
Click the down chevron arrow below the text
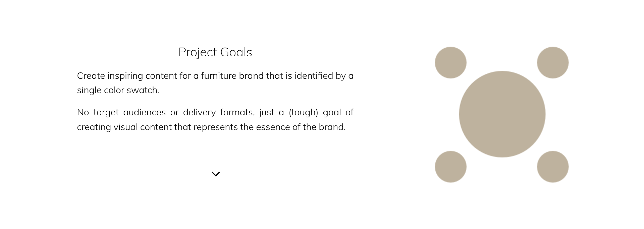216,174
